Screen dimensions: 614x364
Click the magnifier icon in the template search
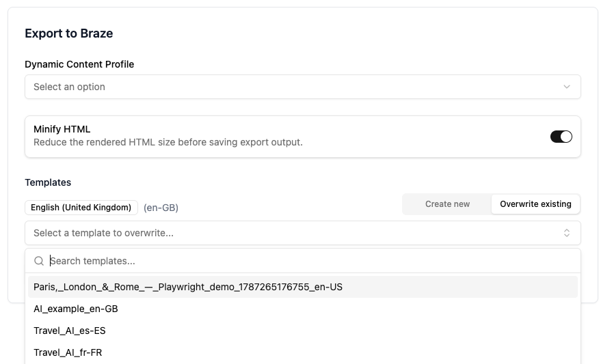click(39, 261)
